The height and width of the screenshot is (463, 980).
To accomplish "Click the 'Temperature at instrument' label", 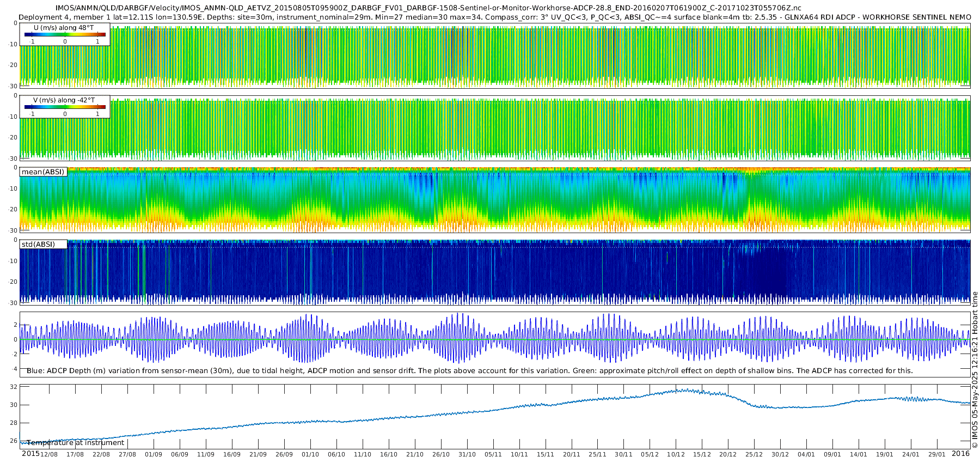I will click(76, 443).
